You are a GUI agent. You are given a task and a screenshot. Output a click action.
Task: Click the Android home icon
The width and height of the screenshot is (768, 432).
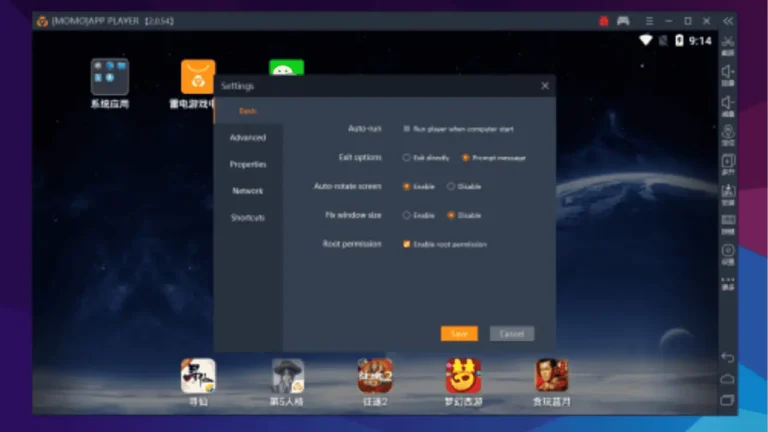click(x=728, y=379)
